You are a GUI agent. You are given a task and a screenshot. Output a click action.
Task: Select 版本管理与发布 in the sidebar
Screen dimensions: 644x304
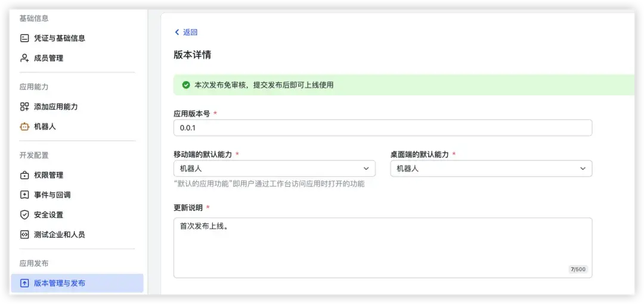click(x=60, y=283)
